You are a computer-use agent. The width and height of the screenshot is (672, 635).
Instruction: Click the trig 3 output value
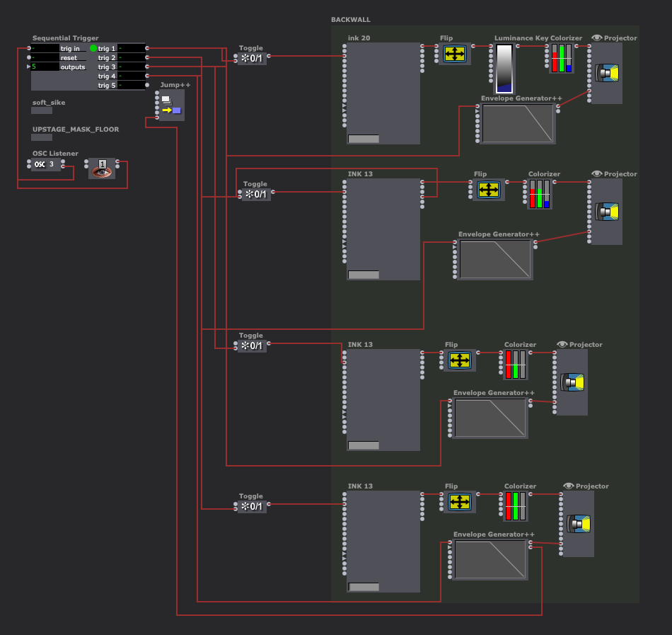tap(131, 67)
